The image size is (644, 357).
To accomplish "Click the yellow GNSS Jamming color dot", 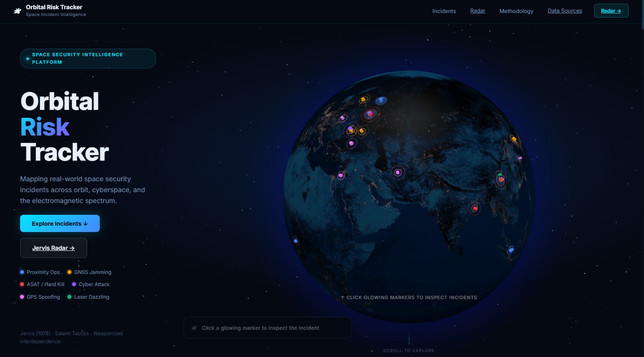I will [69, 272].
